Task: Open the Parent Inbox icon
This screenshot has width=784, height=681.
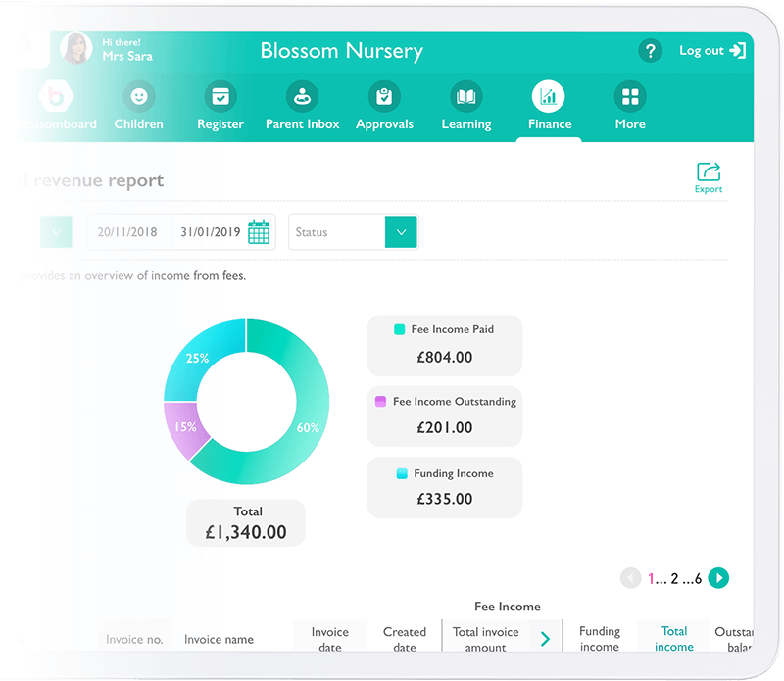Action: pyautogui.click(x=302, y=98)
